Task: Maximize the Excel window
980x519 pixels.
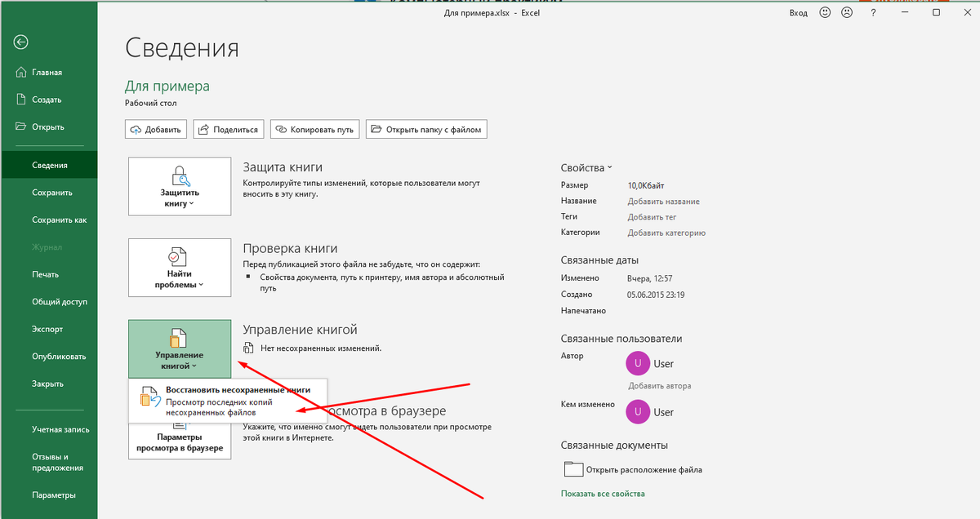Action: tap(936, 13)
